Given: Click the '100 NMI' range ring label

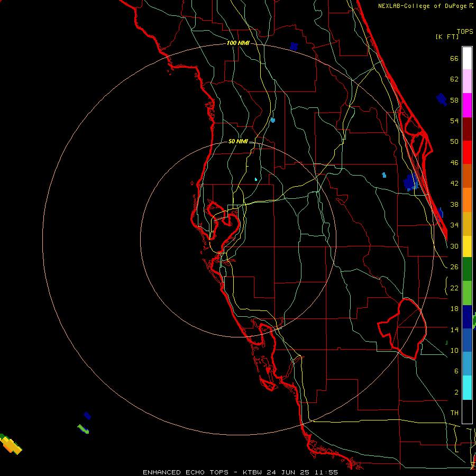Looking at the screenshot, I should 238,43.
